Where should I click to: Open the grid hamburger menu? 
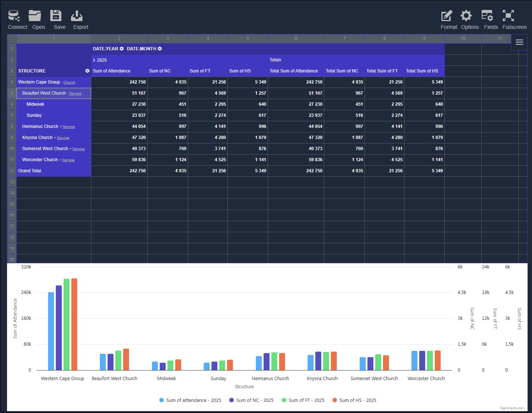[x=519, y=42]
